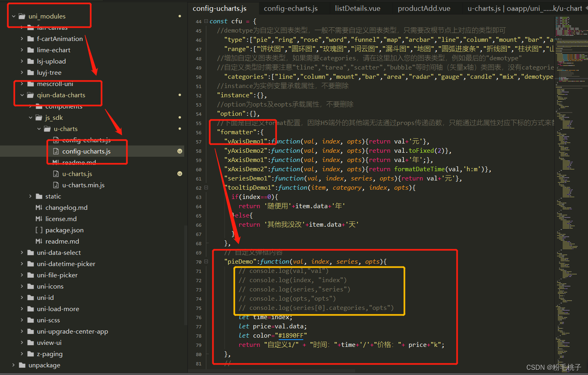Collapse the js_sdk folder chevron
This screenshot has width=588, height=375.
(x=31, y=118)
